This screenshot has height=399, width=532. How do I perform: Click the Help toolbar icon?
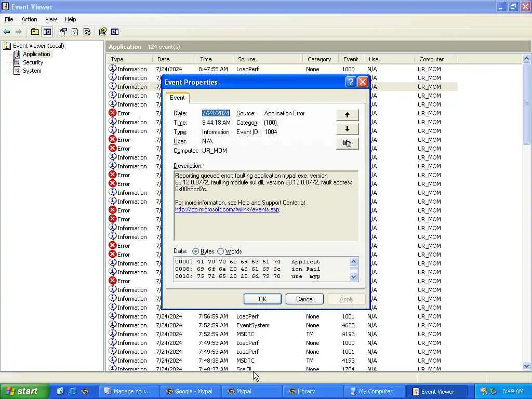[102, 32]
